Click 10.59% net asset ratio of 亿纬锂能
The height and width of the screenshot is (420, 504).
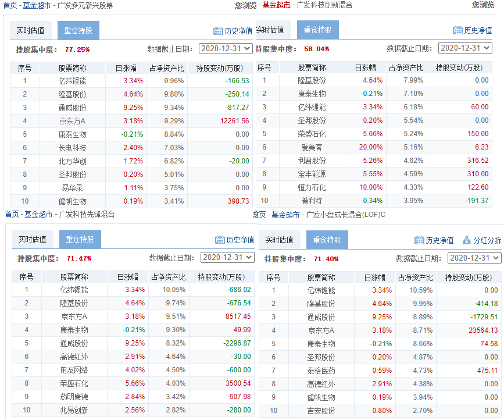point(421,290)
